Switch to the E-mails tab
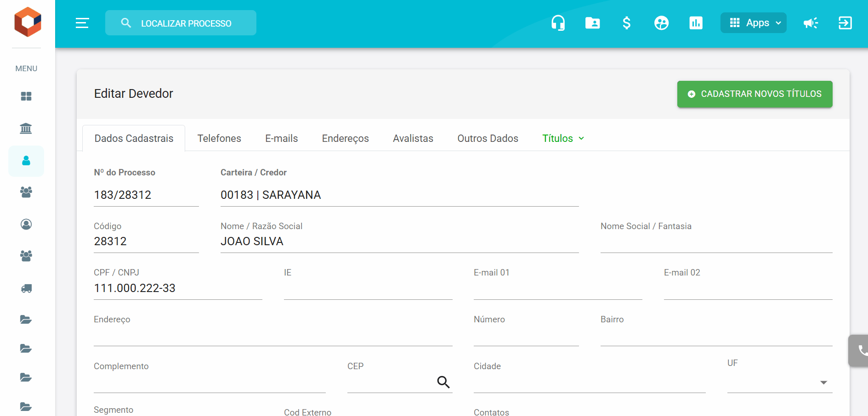 tap(282, 138)
